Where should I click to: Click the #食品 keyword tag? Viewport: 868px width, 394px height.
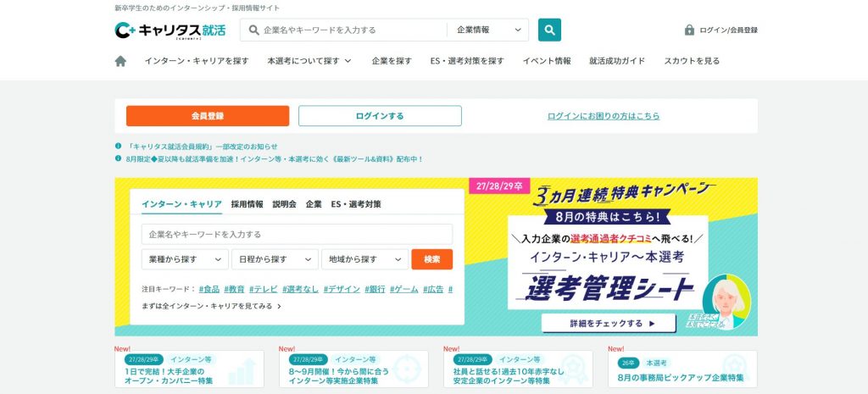tap(209, 289)
